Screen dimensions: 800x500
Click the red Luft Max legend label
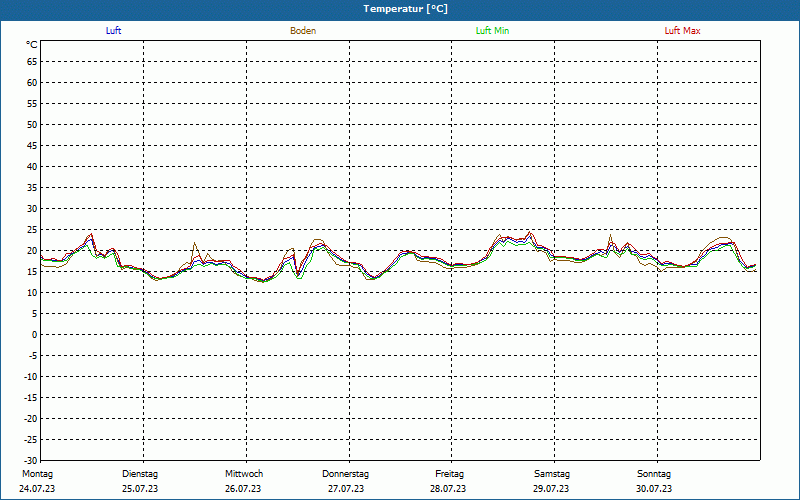click(682, 31)
